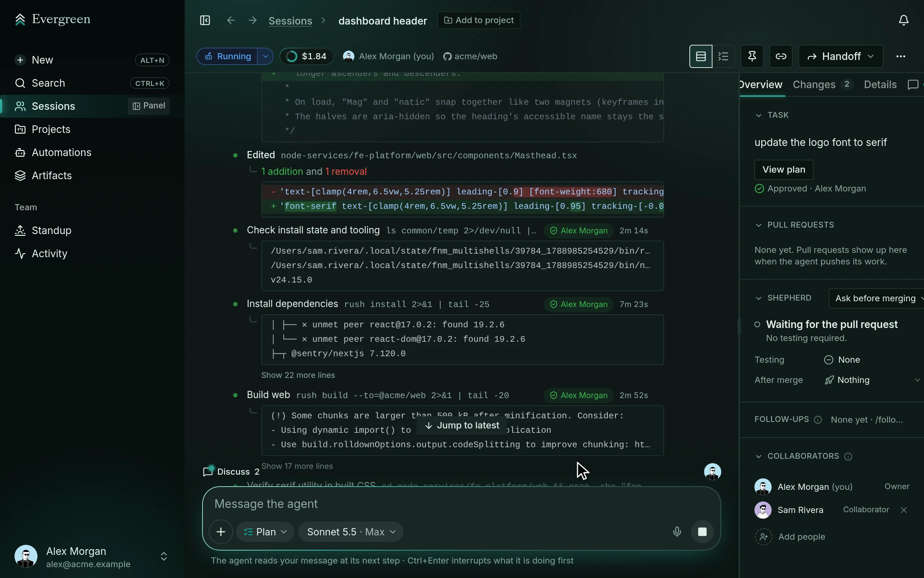Open Automations in the sidebar

92,152
